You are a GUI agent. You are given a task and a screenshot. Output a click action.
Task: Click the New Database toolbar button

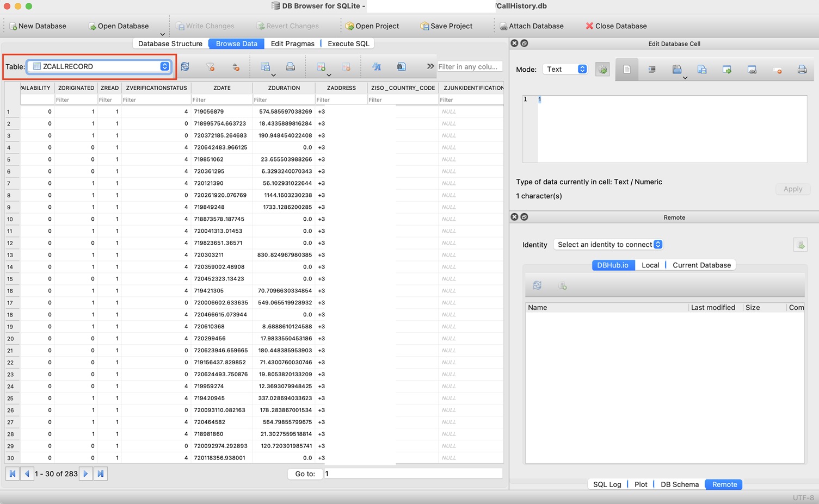pyautogui.click(x=38, y=26)
